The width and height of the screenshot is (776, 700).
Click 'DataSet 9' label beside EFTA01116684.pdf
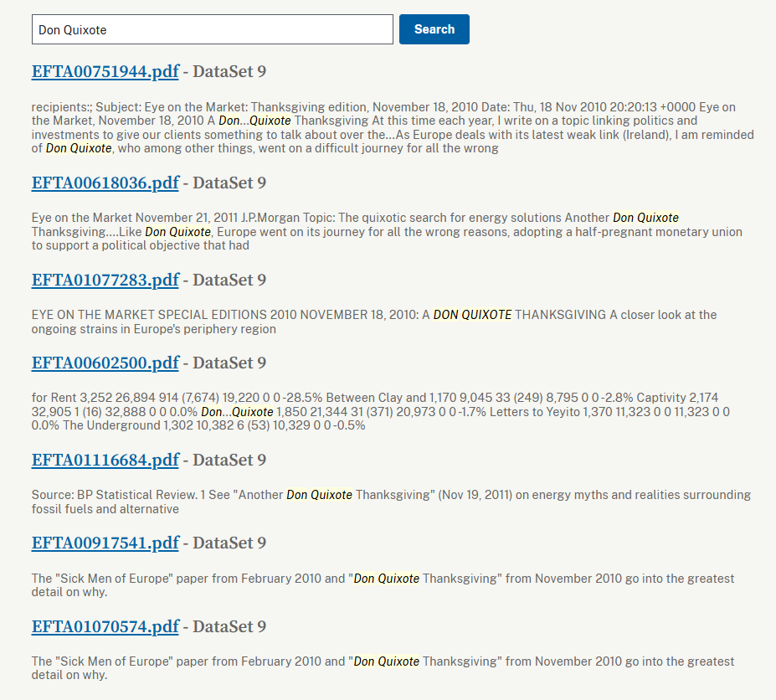coord(229,460)
